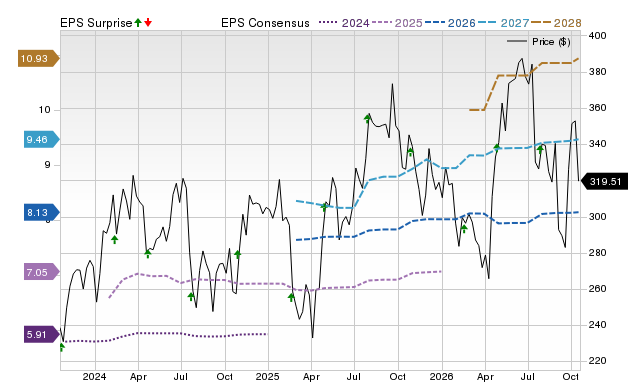This screenshot has width=640, height=382.
Task: Toggle the Price ($) legend entry
Action: coord(538,42)
